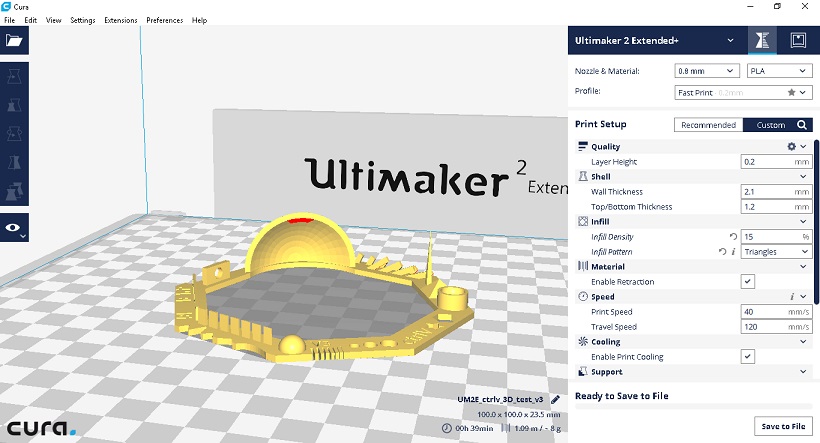820x443 pixels.
Task: Click the Travel Speed input field
Action: (777, 326)
